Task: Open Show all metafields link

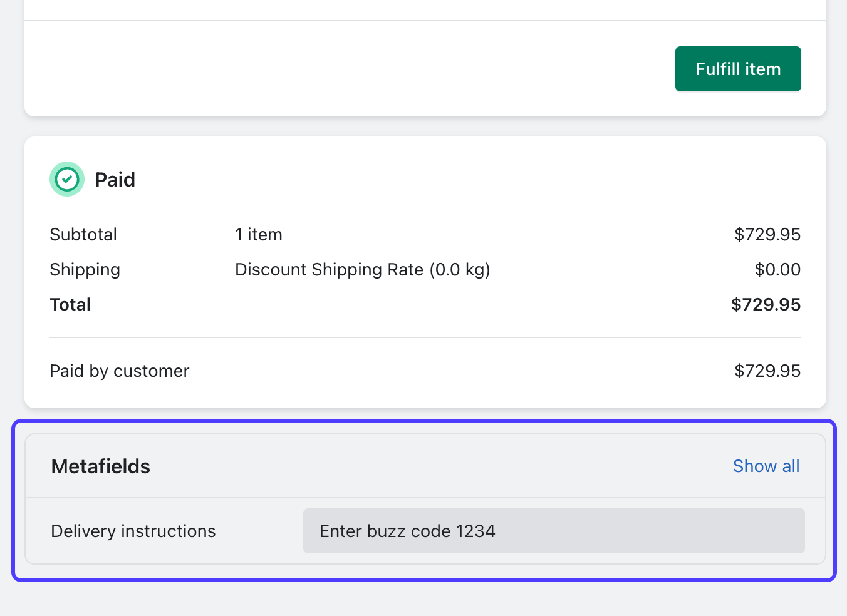Action: tap(766, 466)
